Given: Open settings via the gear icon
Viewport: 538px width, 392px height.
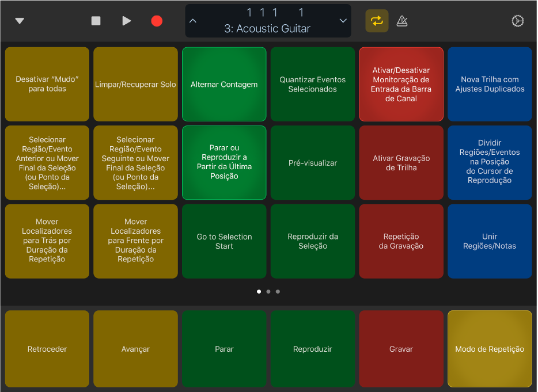Looking at the screenshot, I should [517, 21].
